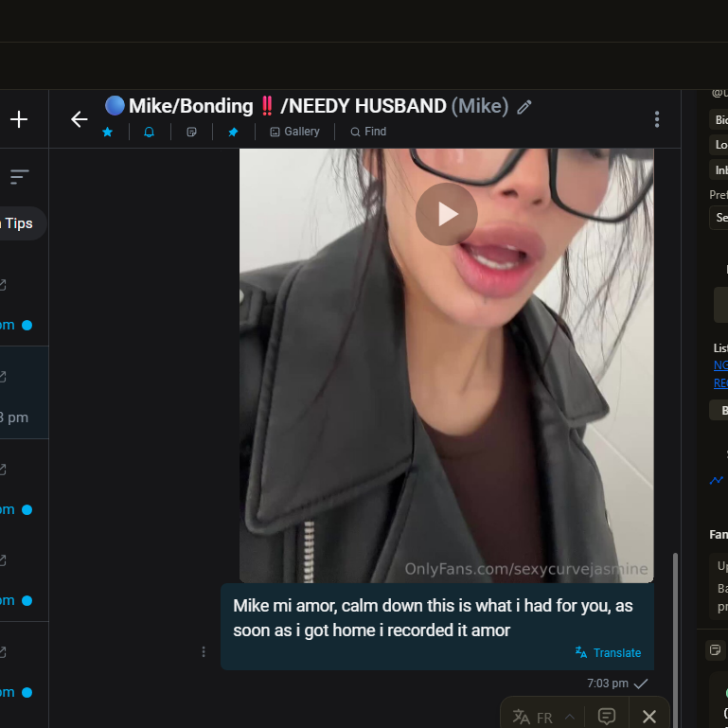This screenshot has height=728, width=728.
Task: Click the chat title 'Mike/Bonding /NEEDY HUSBAND'
Action: pos(275,106)
